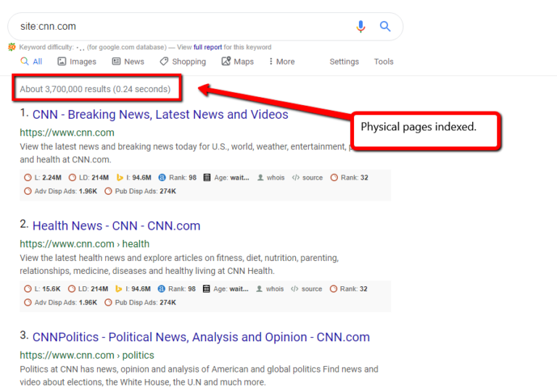The width and height of the screenshot is (557, 392).
Task: Click the CNN.com homepage description snippet
Action: [x=185, y=153]
